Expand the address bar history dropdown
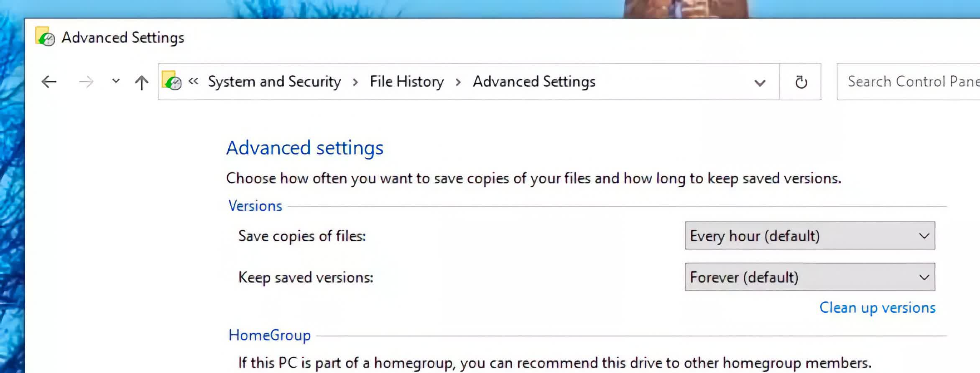This screenshot has width=980, height=373. (x=760, y=82)
